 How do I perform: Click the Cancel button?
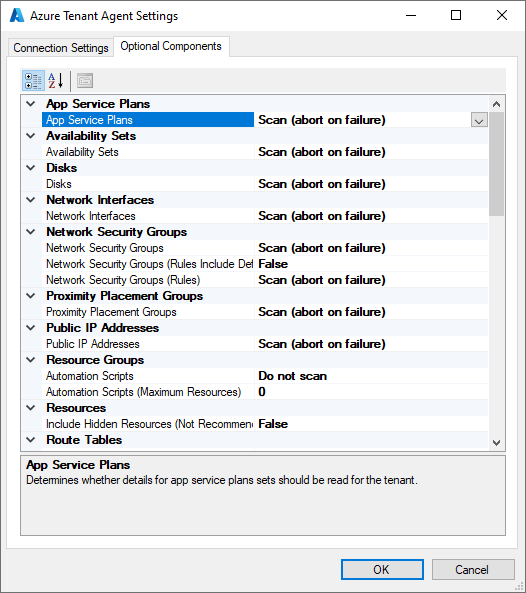coord(473,570)
